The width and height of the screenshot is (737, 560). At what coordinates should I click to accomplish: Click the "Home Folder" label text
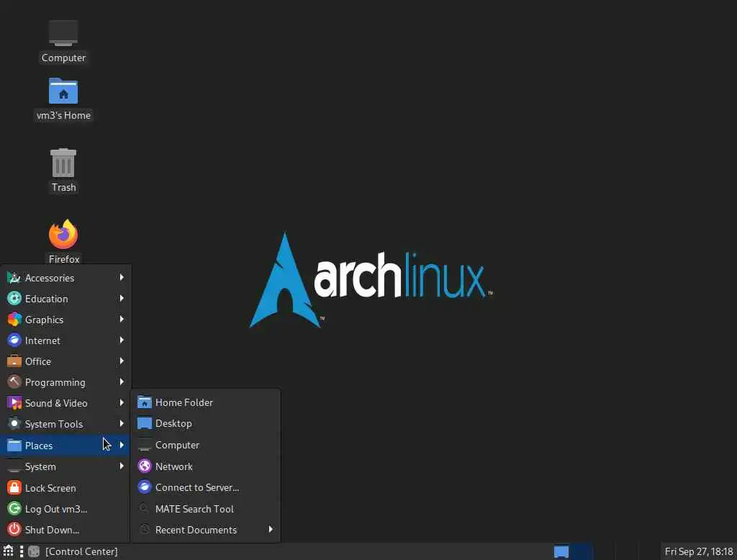[184, 402]
